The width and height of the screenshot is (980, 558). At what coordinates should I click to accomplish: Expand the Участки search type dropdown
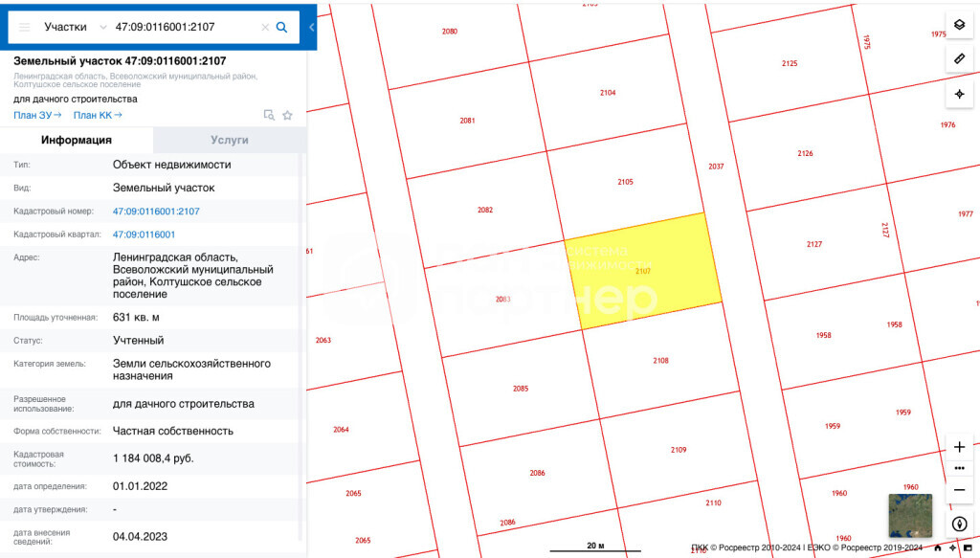[x=102, y=28]
